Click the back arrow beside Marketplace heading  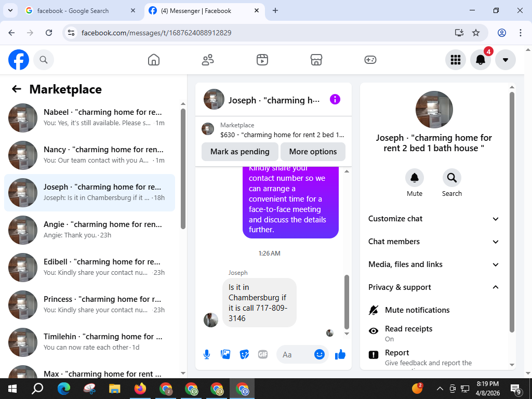coord(16,89)
